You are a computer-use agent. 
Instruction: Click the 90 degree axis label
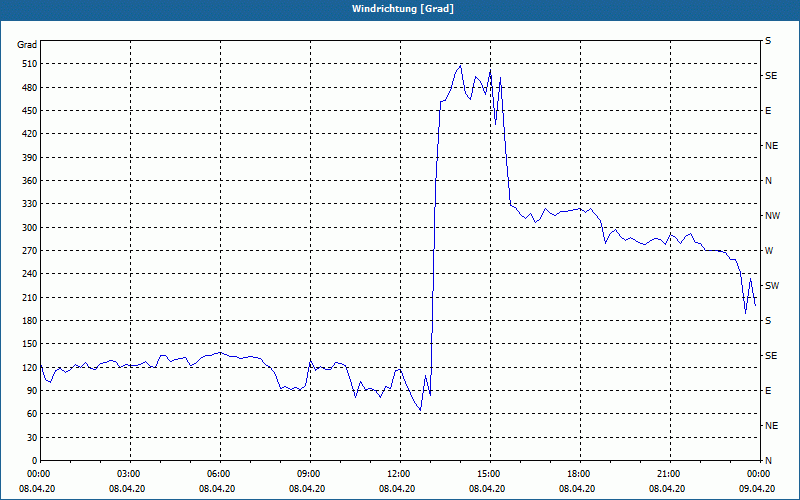33,391
